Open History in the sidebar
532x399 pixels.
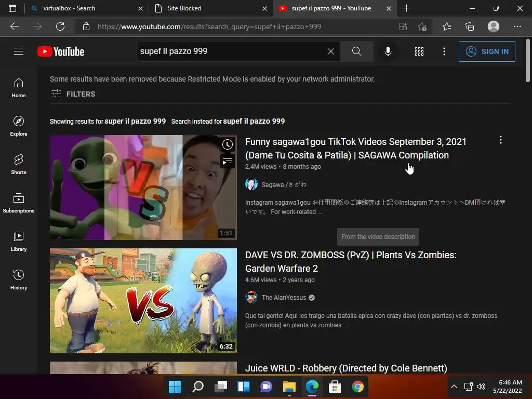click(x=19, y=280)
